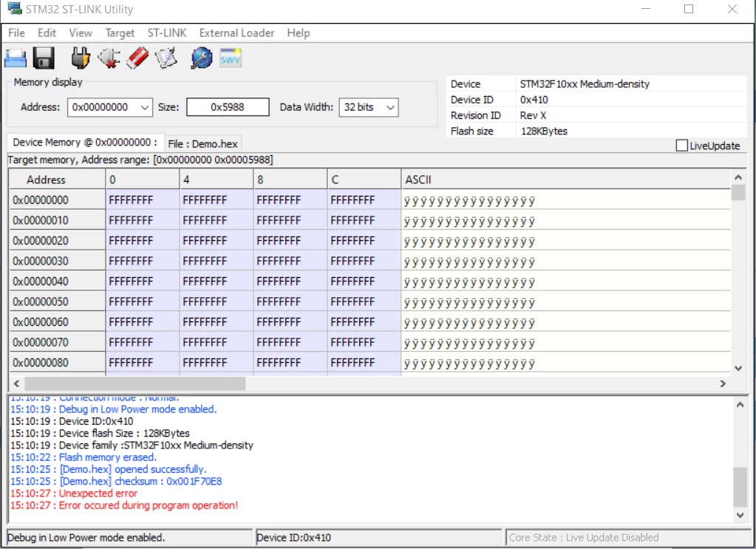Image resolution: width=756 pixels, height=549 pixels.
Task: Click the Device ID value 0x410
Action: [534, 100]
